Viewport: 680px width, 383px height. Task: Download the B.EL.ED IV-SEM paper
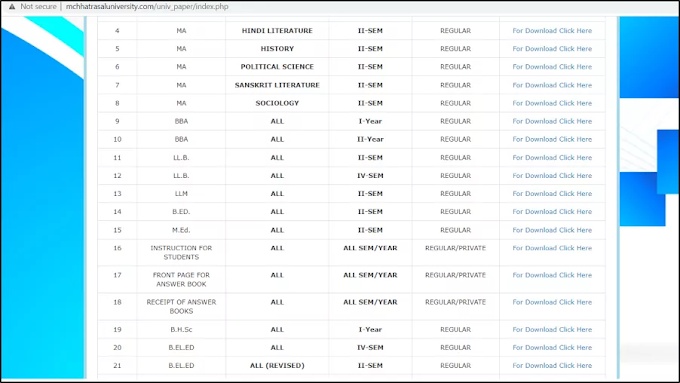[552, 347]
